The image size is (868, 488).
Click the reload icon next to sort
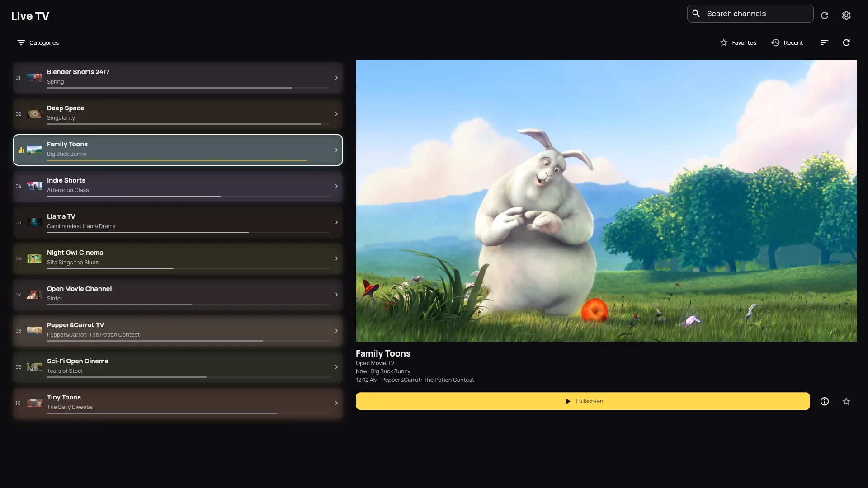tap(846, 42)
